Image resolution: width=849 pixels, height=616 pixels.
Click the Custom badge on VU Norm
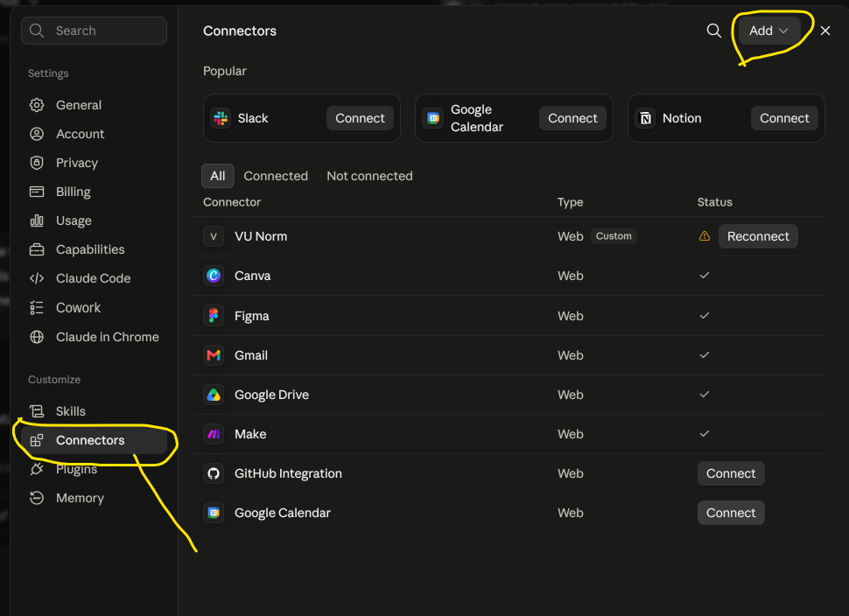coord(614,236)
